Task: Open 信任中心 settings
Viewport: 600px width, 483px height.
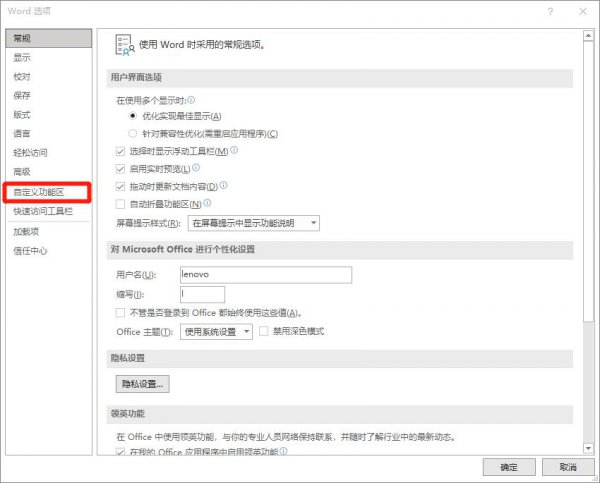Action: click(49, 251)
